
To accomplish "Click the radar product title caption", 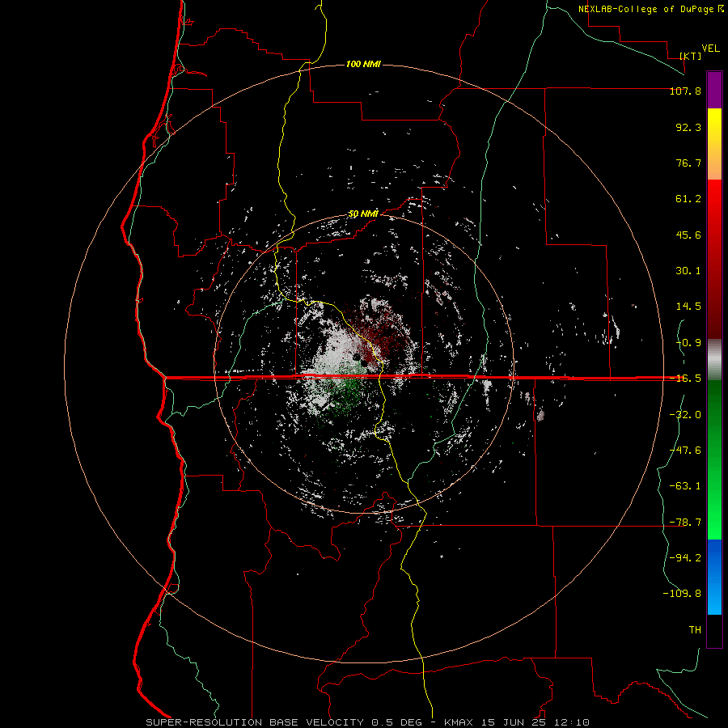I will (368, 722).
